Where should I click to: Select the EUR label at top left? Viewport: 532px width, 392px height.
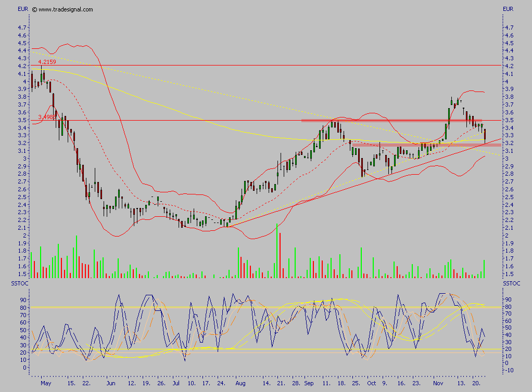[x=22, y=9]
